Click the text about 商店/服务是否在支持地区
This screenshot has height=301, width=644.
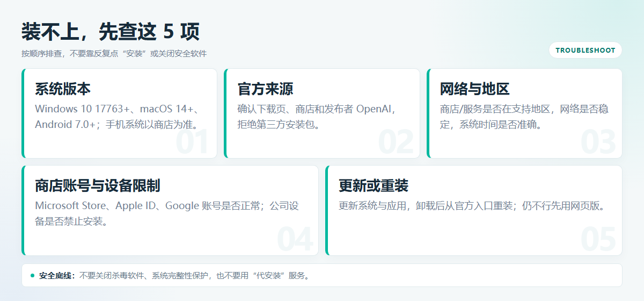(524, 117)
